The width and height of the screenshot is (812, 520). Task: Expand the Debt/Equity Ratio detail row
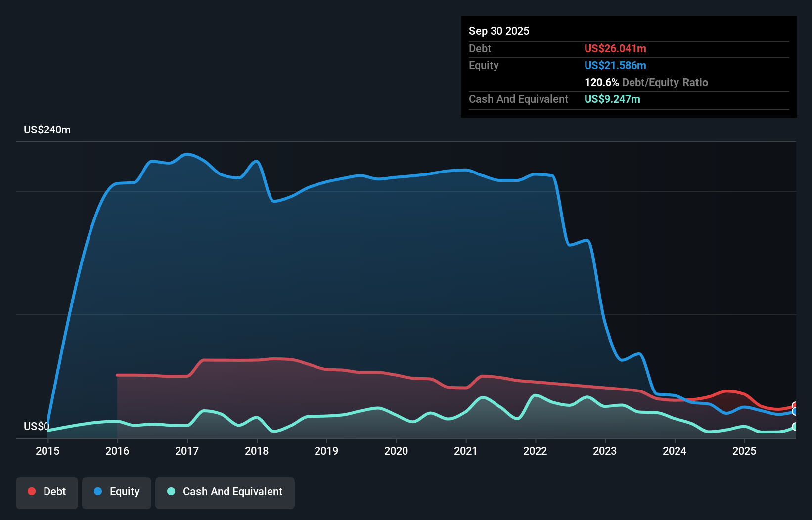(x=646, y=82)
